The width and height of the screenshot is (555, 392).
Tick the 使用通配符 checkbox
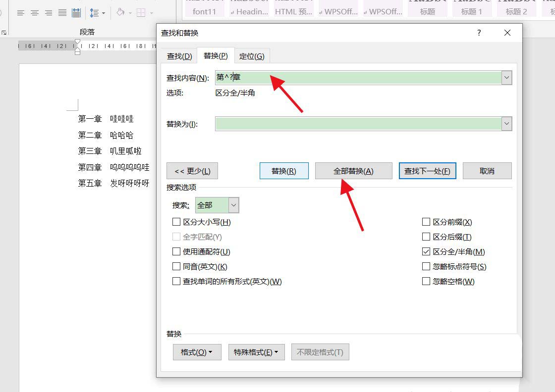click(176, 252)
